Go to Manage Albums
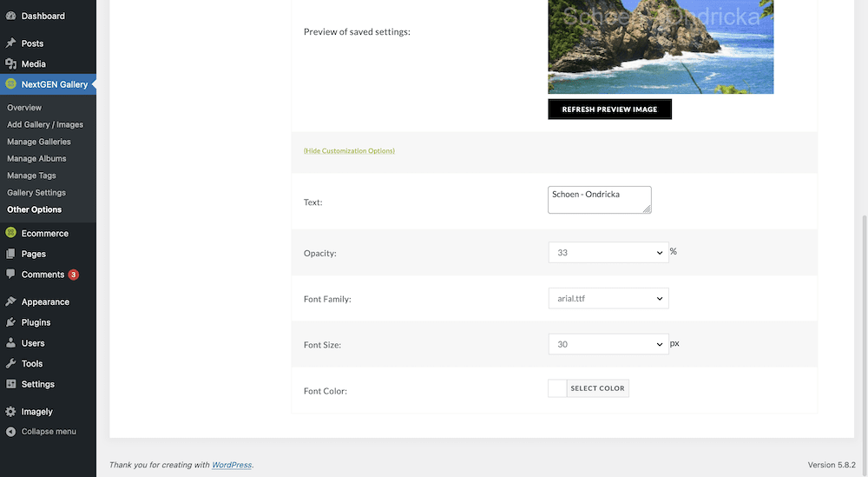This screenshot has height=477, width=868. 36,158
